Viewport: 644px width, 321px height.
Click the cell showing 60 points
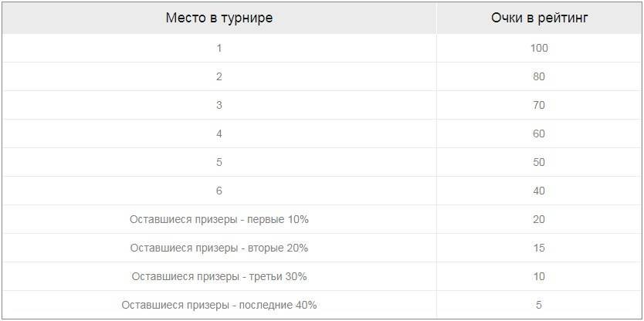coord(539,133)
